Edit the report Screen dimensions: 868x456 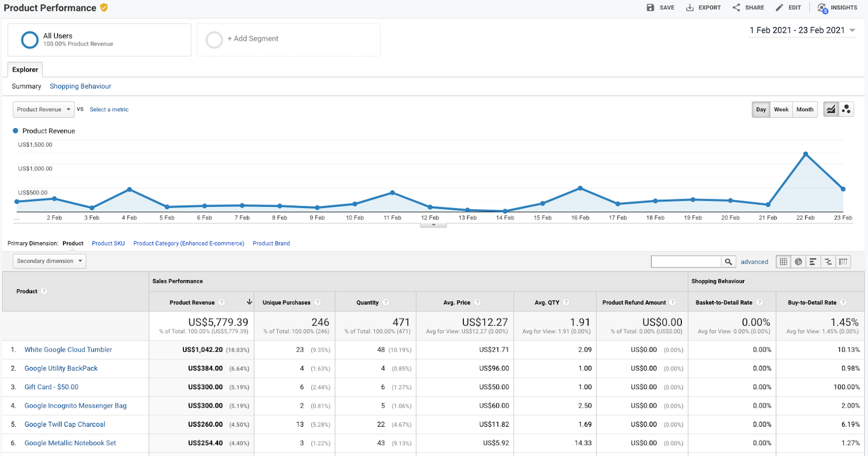click(x=788, y=8)
